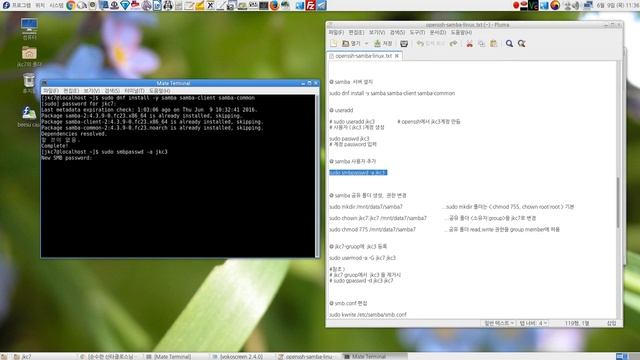Open the Terminal's 터미널(T) menu

click(134, 91)
